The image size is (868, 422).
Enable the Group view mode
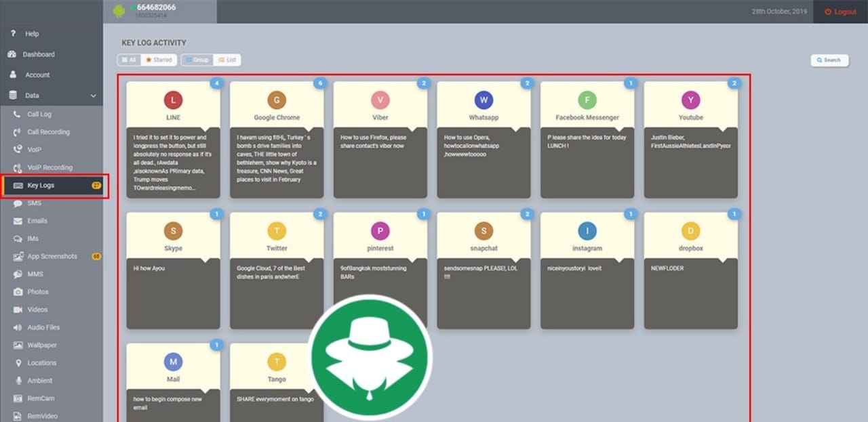coord(196,60)
